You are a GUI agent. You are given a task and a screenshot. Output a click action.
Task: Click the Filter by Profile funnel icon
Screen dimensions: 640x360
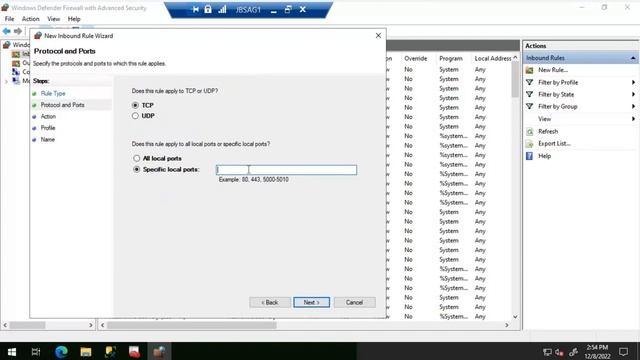pos(529,82)
